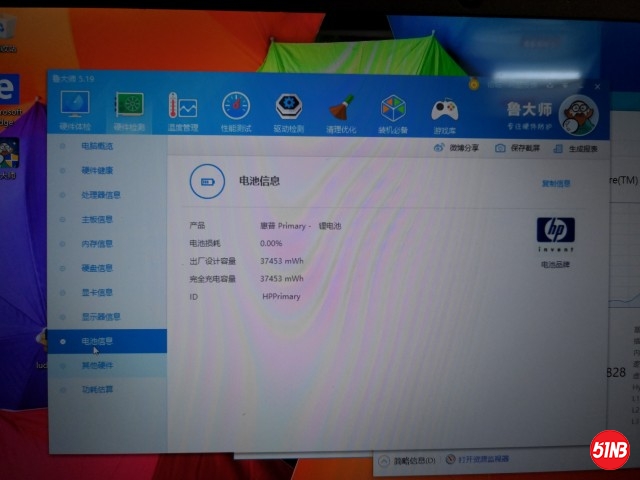
Task: Switch to 处理器信息 sidebar entry
Action: [100, 195]
